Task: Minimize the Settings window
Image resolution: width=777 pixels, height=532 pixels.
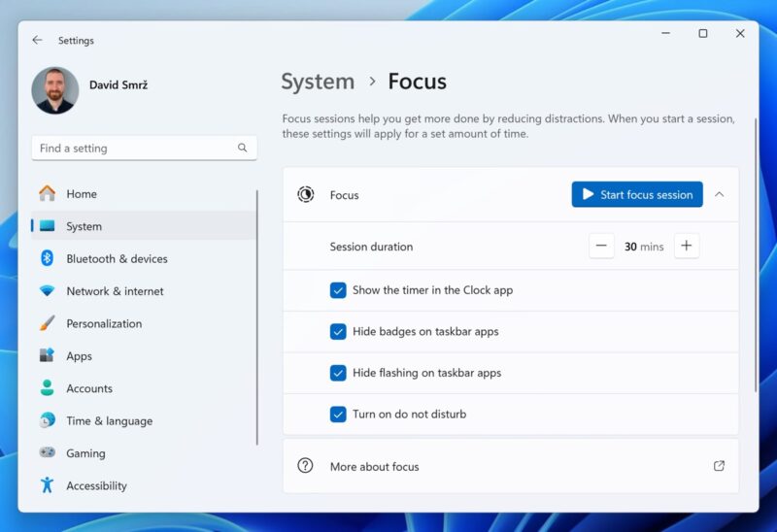Action: pos(666,33)
